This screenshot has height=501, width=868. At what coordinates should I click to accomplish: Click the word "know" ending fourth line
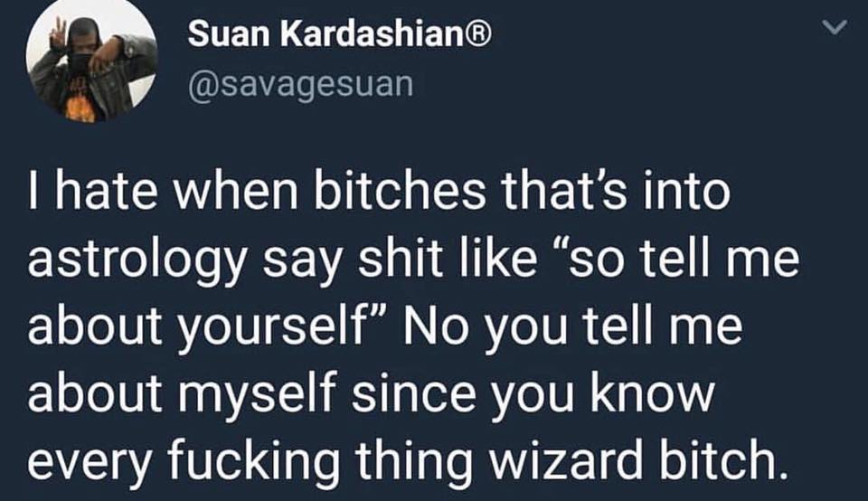tap(652, 392)
